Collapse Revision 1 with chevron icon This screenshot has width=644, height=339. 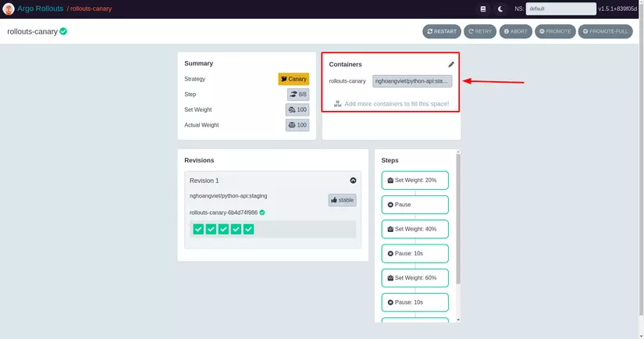pos(353,180)
